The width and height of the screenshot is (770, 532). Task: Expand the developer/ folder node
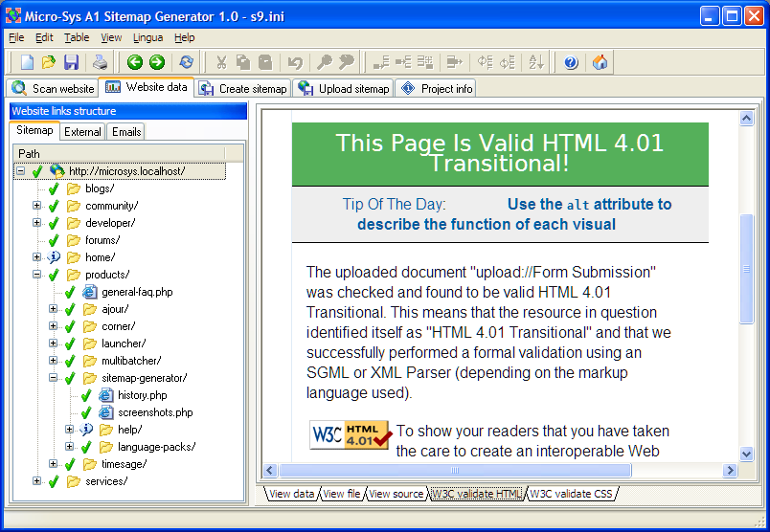(36, 223)
